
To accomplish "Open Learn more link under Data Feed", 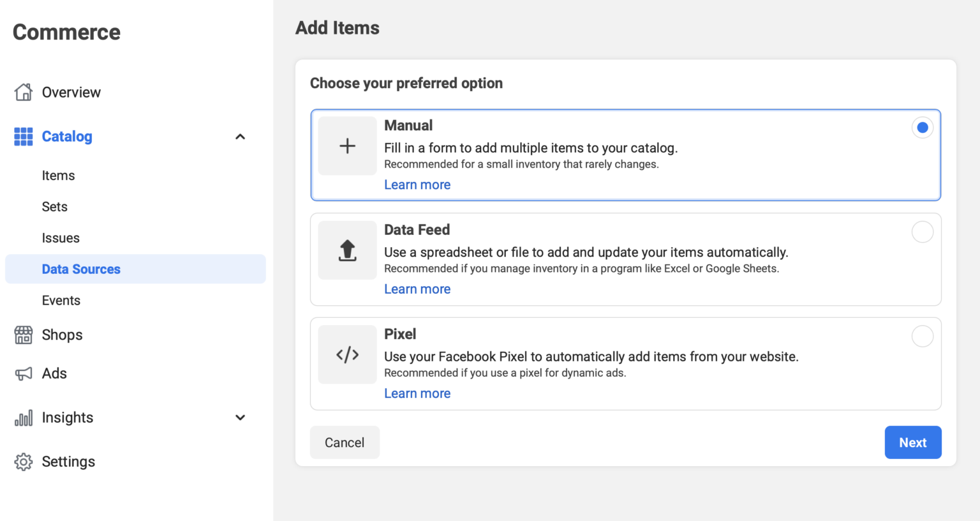I will point(417,289).
